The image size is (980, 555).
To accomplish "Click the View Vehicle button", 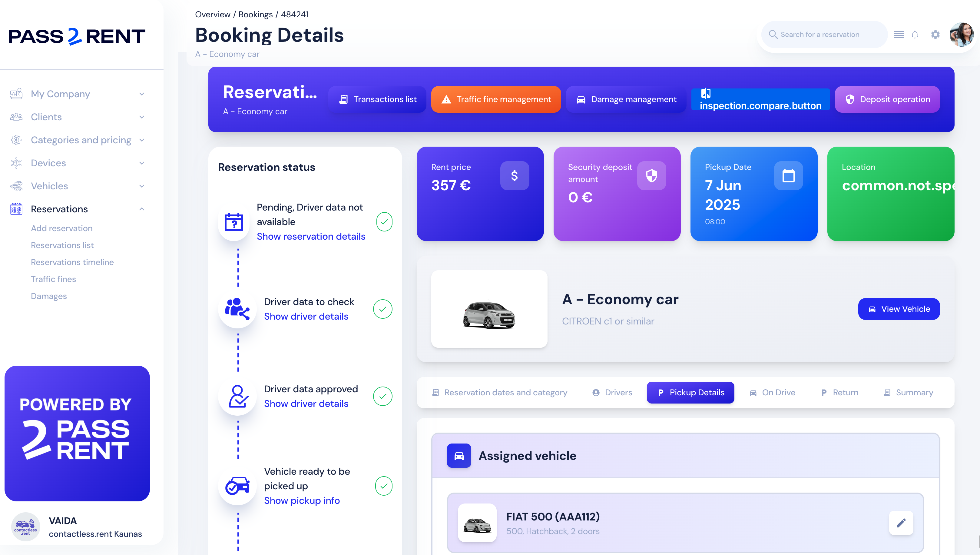I will [x=899, y=309].
